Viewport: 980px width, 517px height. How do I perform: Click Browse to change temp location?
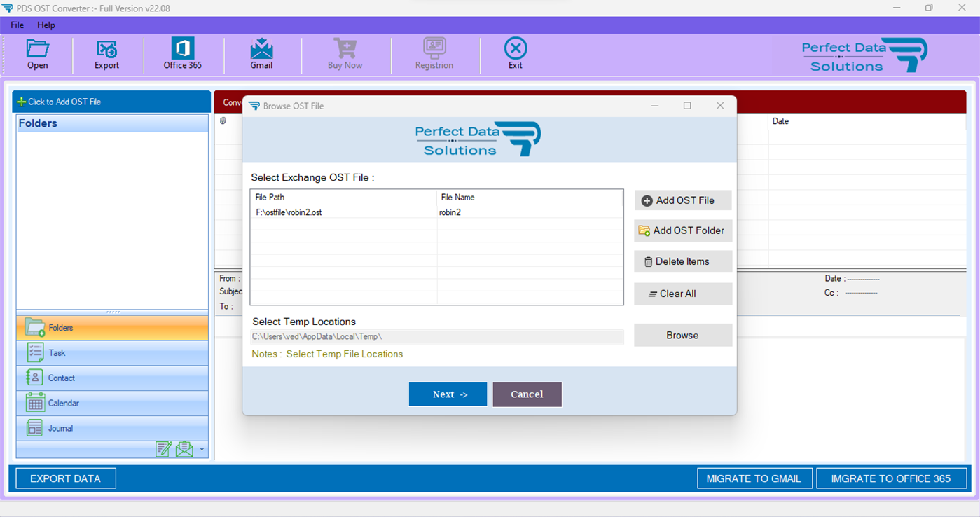pyautogui.click(x=682, y=335)
